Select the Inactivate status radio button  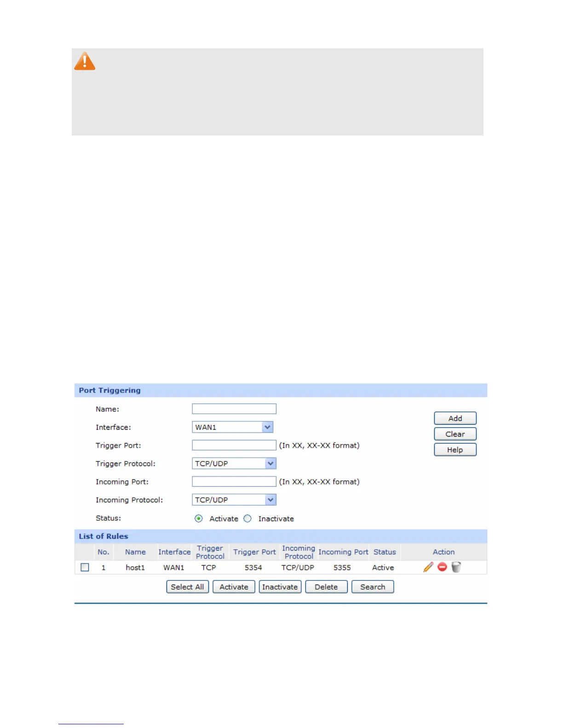click(247, 518)
